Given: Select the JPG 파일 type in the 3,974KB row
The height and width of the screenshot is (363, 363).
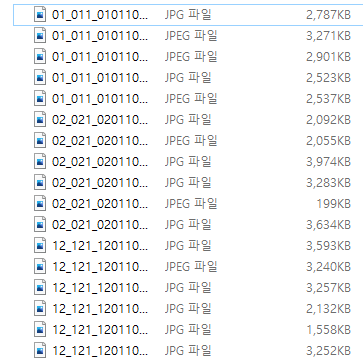Looking at the screenshot, I should point(188,162).
